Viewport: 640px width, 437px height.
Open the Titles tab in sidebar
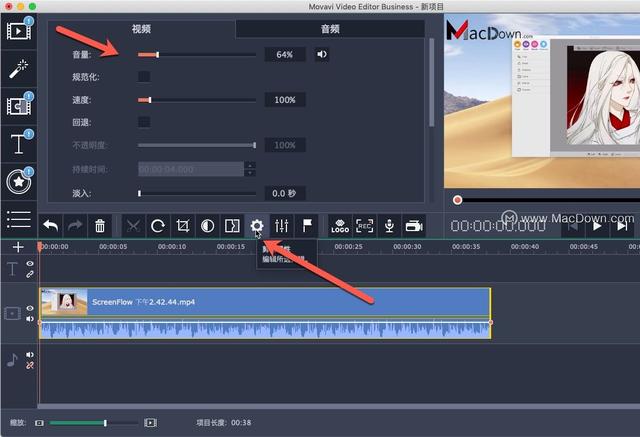coord(19,144)
